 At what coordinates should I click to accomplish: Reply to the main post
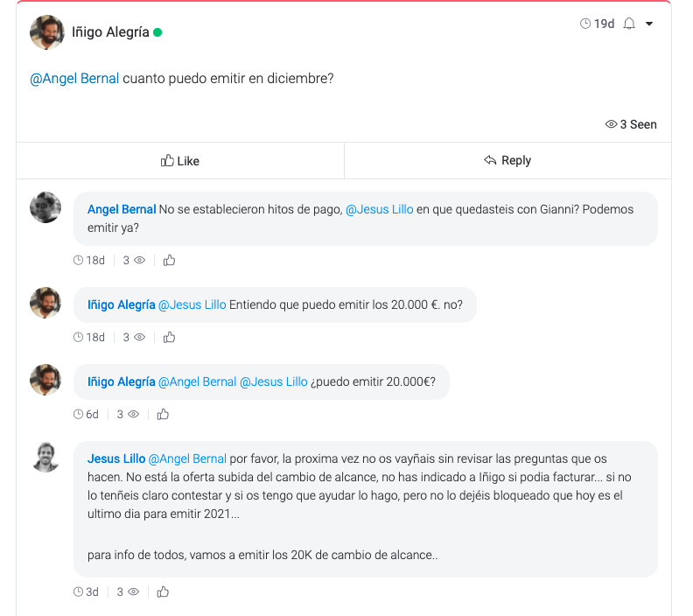tap(507, 161)
